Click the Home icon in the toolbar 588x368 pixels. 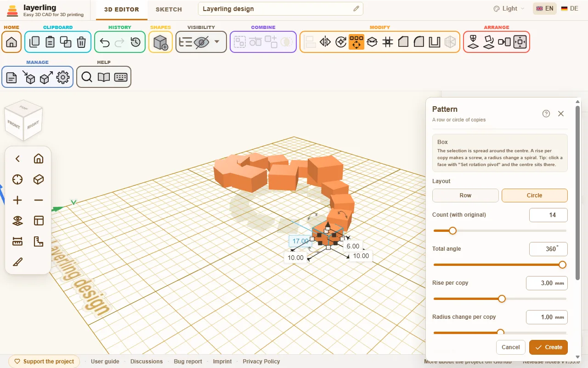point(11,42)
